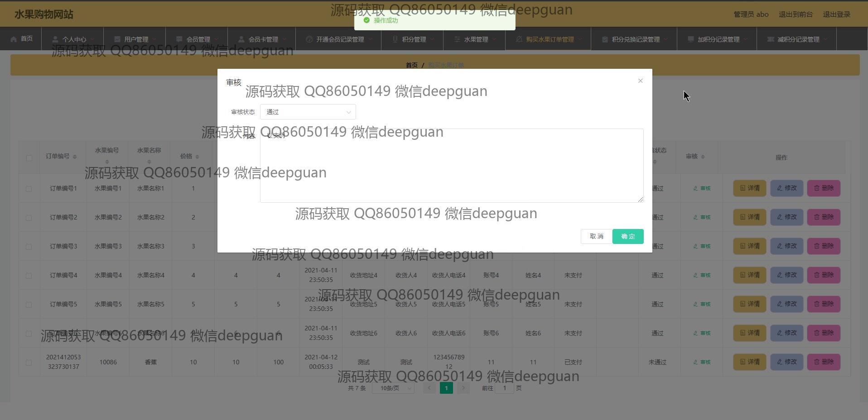Toggle the select-all checkbox in table header
The height and width of the screenshot is (420, 868).
tap(29, 158)
